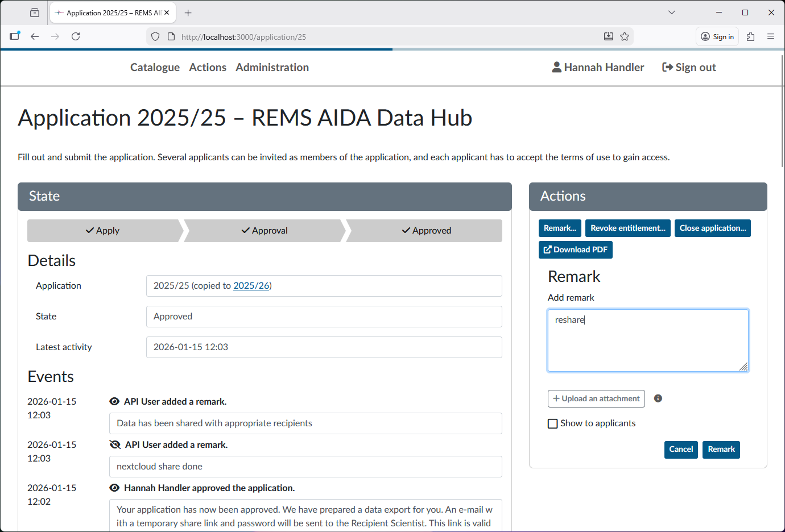This screenshot has height=532, width=785.
Task: Switch to the Catalogue section
Action: [x=155, y=67]
